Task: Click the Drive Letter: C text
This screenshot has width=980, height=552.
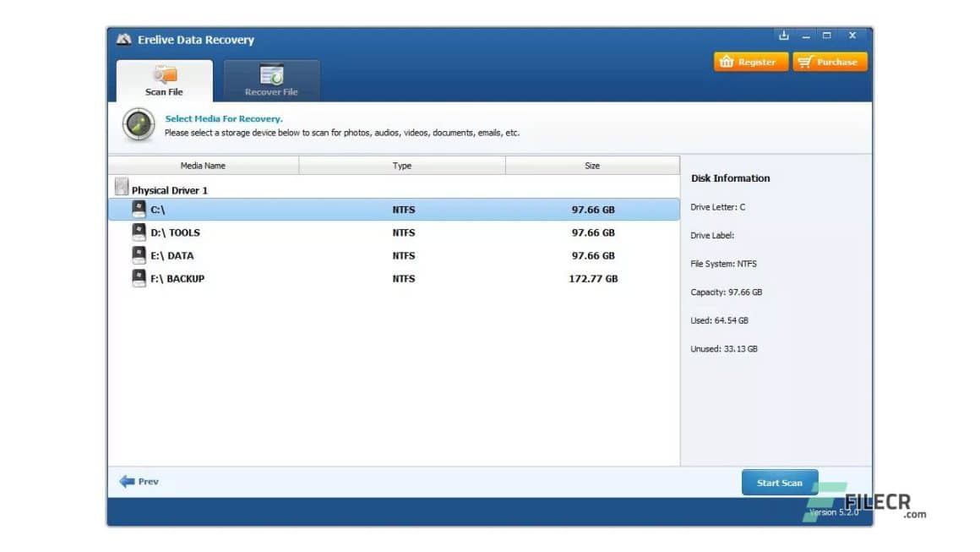Action: pyautogui.click(x=718, y=207)
